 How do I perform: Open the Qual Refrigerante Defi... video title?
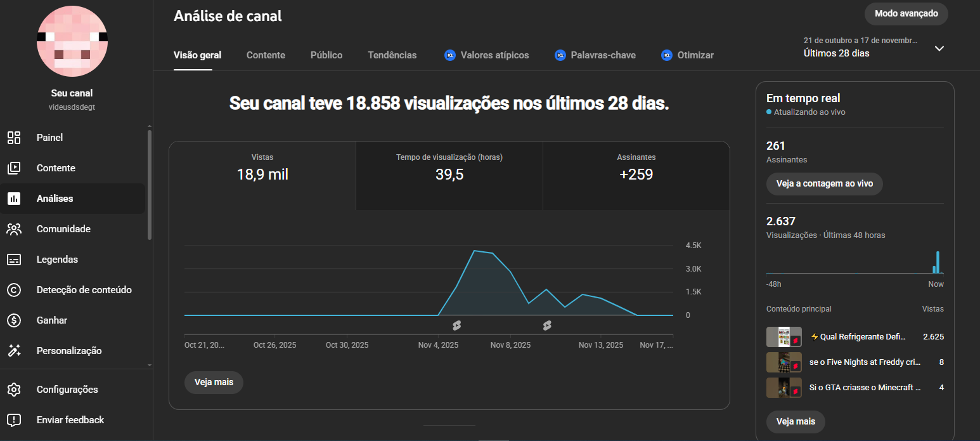858,337
